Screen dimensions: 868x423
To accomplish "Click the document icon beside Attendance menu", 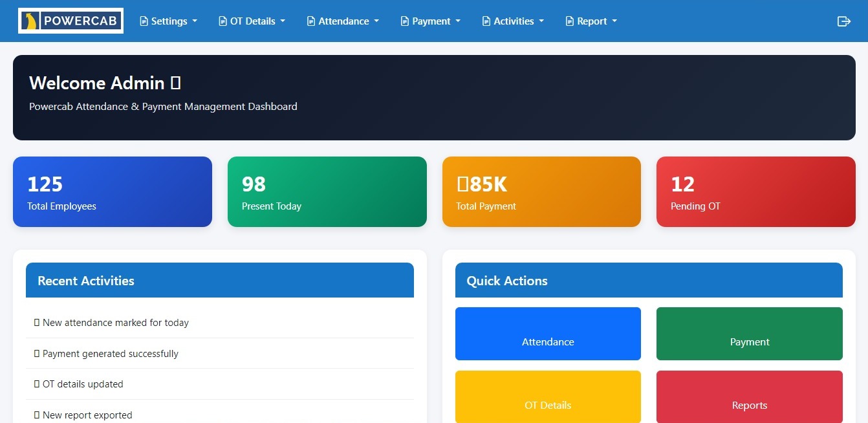I will pos(311,21).
